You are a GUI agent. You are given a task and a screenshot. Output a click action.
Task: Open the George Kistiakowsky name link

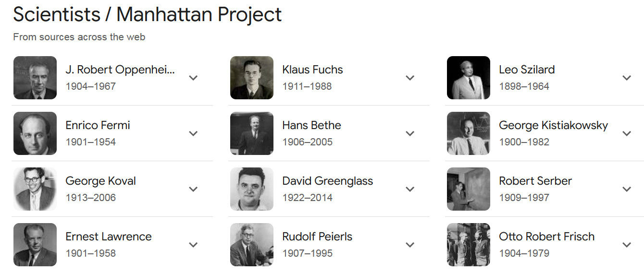coord(553,125)
